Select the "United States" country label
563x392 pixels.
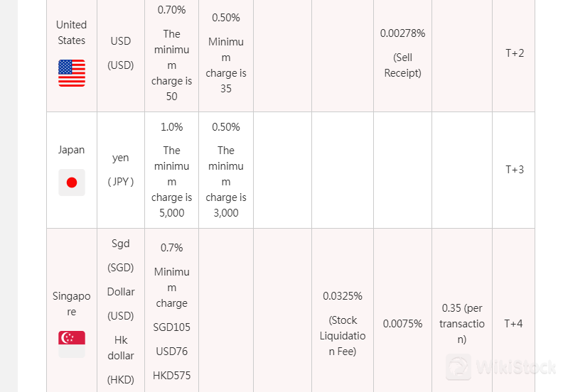click(71, 33)
